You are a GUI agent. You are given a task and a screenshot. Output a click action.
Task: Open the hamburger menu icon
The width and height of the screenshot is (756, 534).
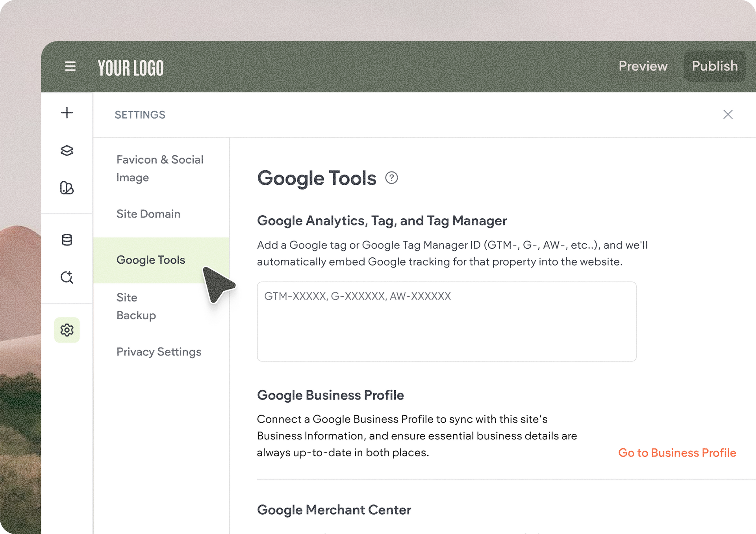coord(70,66)
